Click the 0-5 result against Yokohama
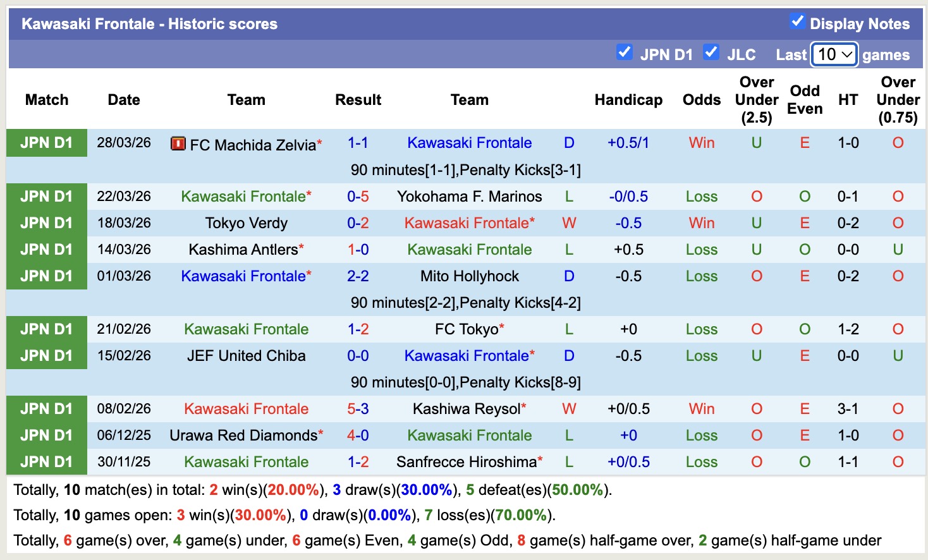 click(x=358, y=196)
